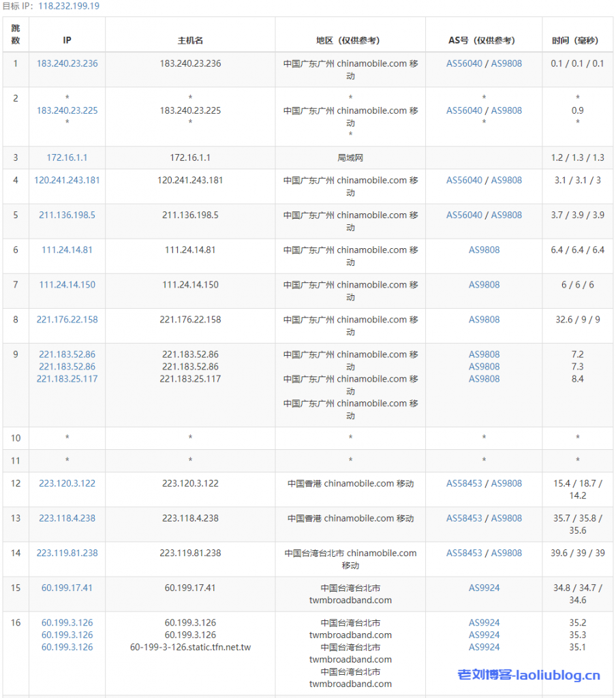Open the 221.183.25.117 IP link at hop 9
This screenshot has width=616, height=698.
(x=67, y=378)
